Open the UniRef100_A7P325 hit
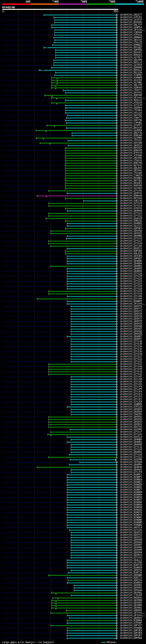 point(131,406)
